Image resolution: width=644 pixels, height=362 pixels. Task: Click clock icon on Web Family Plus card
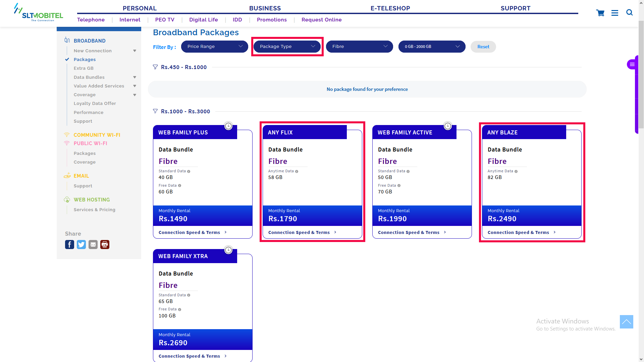point(228,126)
